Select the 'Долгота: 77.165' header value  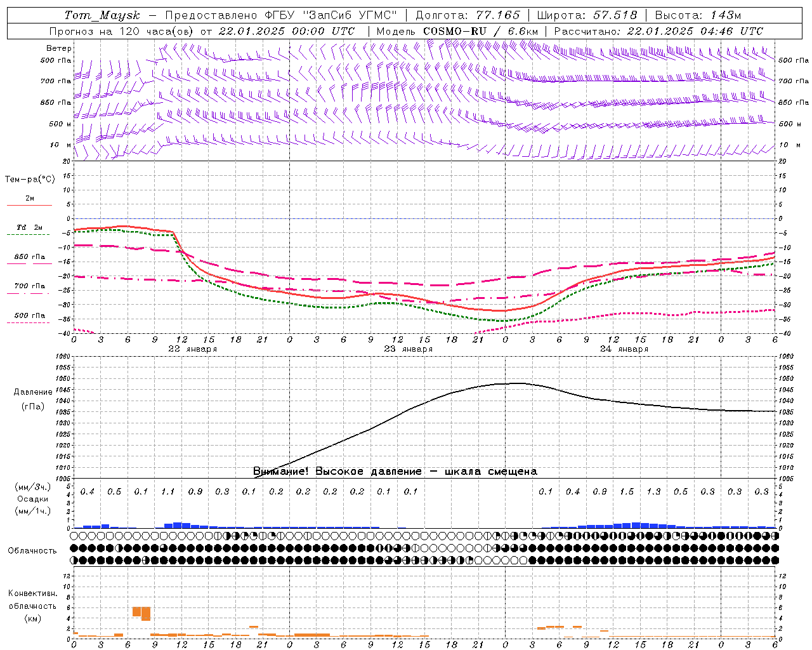[x=468, y=15]
